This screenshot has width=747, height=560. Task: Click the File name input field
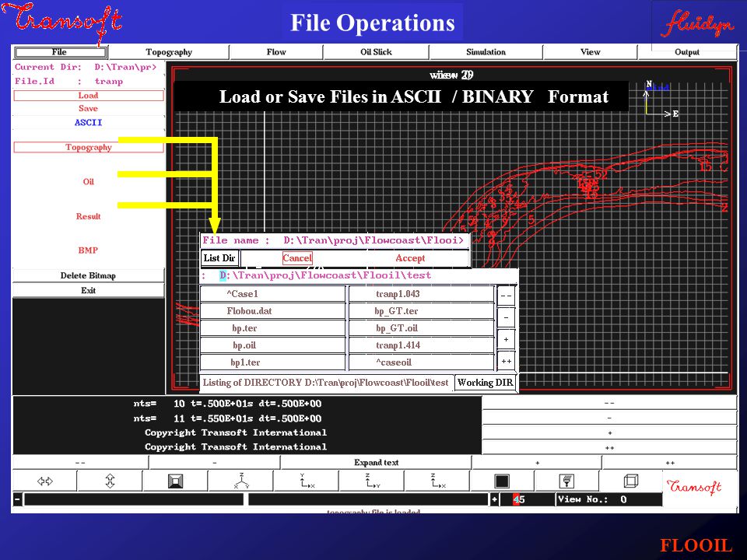tap(335, 240)
